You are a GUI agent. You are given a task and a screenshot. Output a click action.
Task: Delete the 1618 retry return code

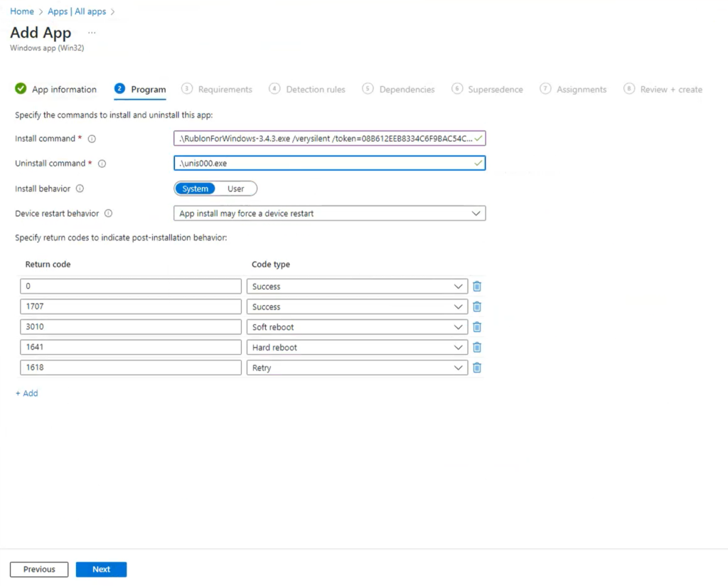(x=477, y=368)
